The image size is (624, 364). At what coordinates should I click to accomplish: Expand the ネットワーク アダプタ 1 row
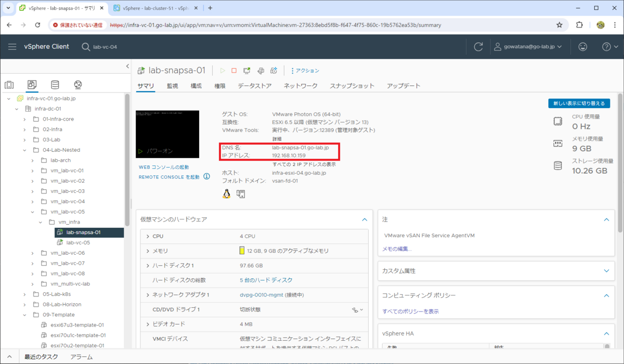[x=148, y=295]
